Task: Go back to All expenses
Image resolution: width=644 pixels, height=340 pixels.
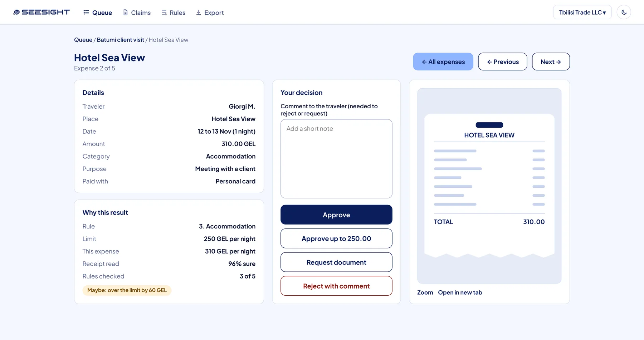Action: [x=443, y=61]
